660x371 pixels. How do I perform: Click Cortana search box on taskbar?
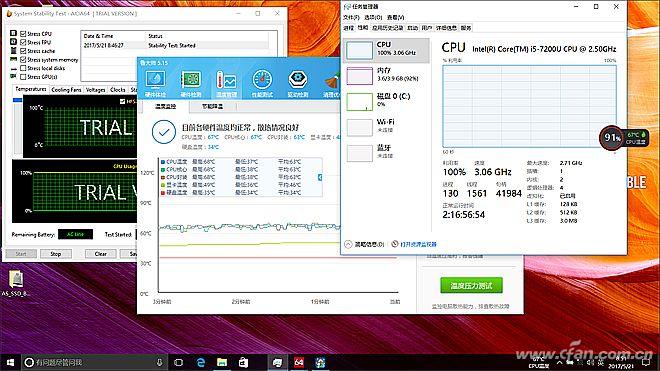[x=95, y=362]
